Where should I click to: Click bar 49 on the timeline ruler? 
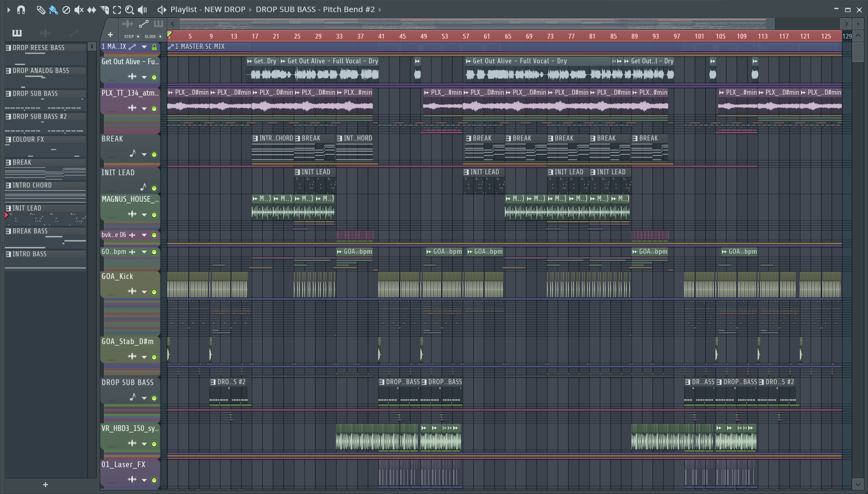click(423, 36)
